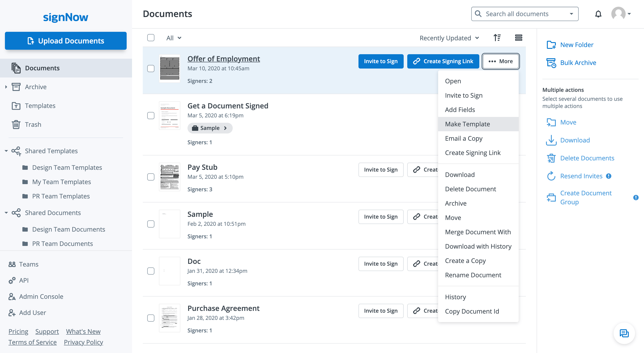This screenshot has width=644, height=353.
Task: Select Make Template from the menu
Action: (x=467, y=124)
